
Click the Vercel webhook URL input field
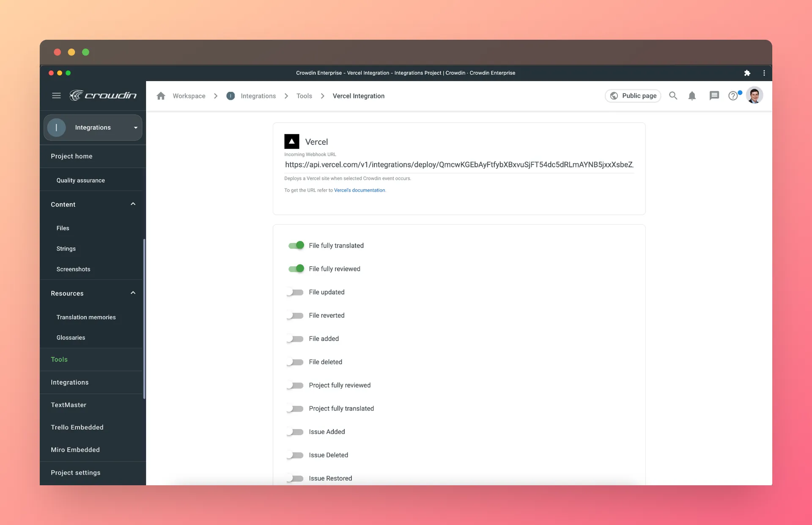point(458,164)
